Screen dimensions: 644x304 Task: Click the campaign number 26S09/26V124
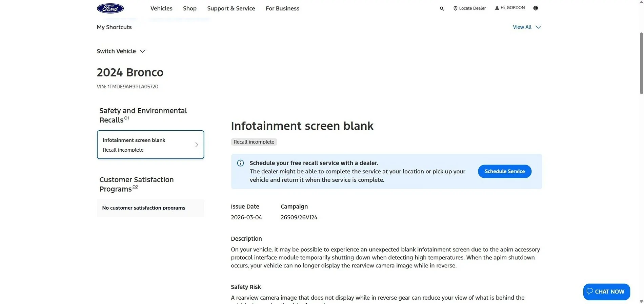pos(299,217)
